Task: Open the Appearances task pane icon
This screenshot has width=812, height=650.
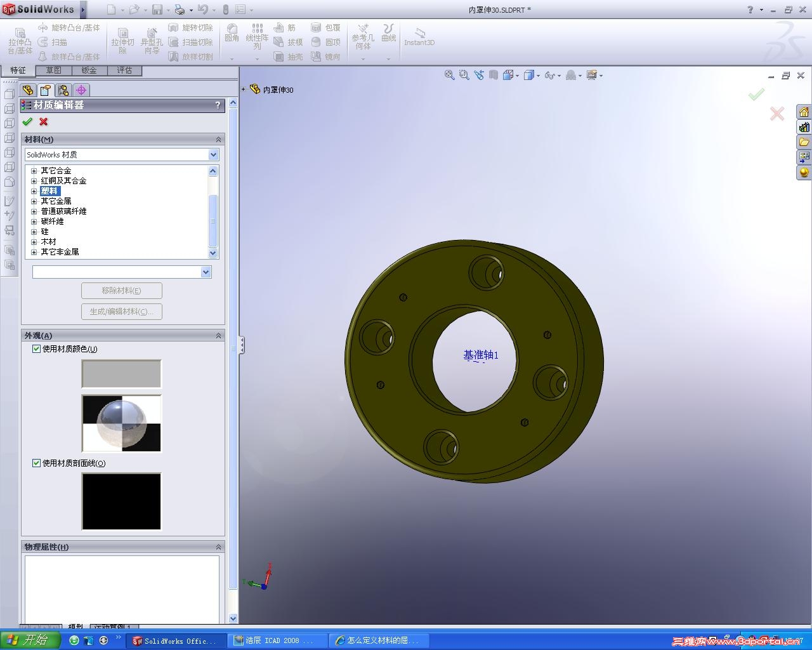Action: point(804,172)
